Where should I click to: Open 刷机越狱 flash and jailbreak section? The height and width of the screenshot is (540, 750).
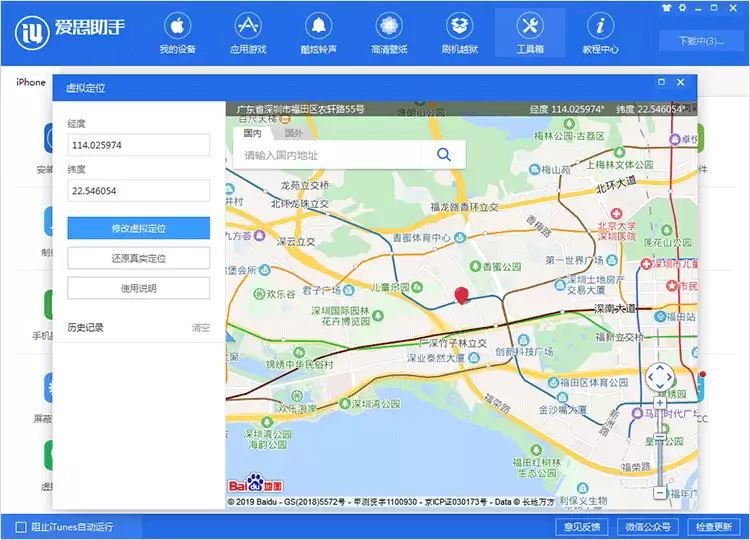460,33
